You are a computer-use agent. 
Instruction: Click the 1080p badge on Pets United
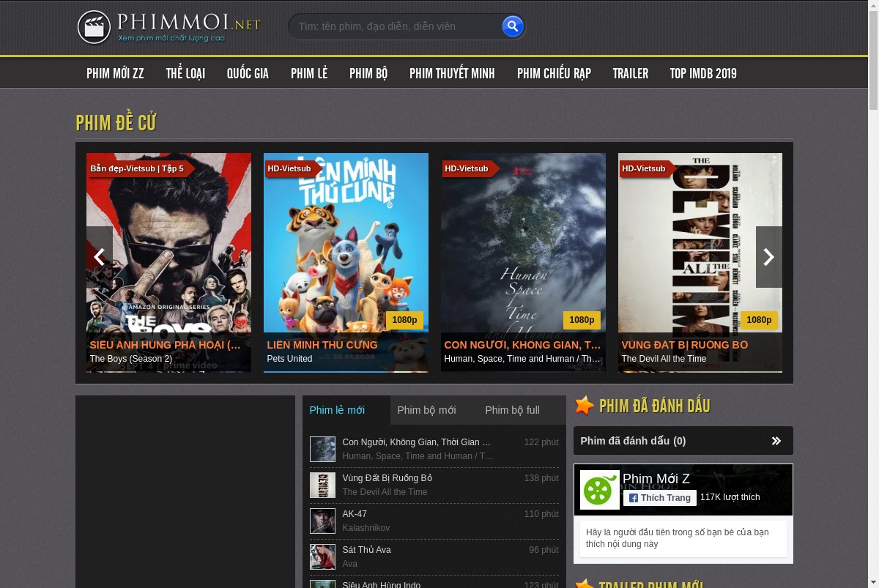(x=404, y=320)
